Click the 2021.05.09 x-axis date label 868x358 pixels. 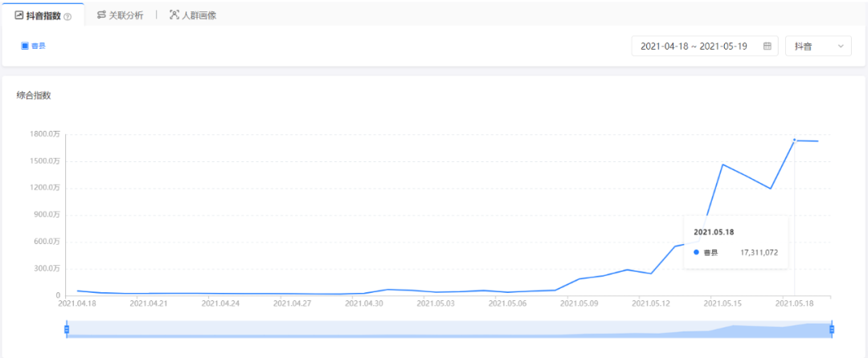[x=579, y=303]
